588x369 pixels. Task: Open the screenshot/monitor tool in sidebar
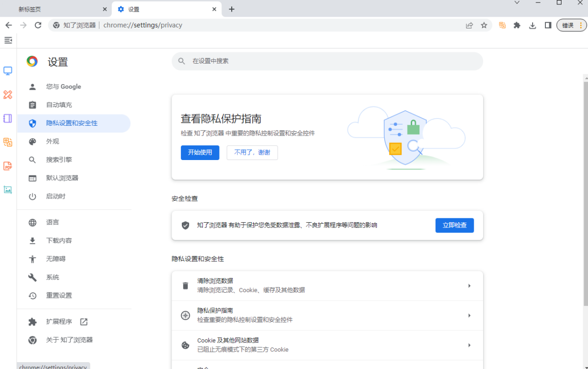click(7, 70)
